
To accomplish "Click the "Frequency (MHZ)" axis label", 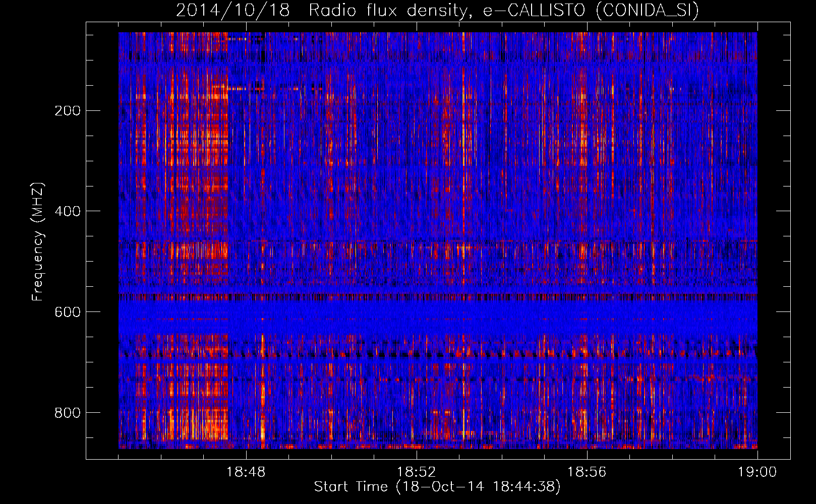I will click(38, 241).
